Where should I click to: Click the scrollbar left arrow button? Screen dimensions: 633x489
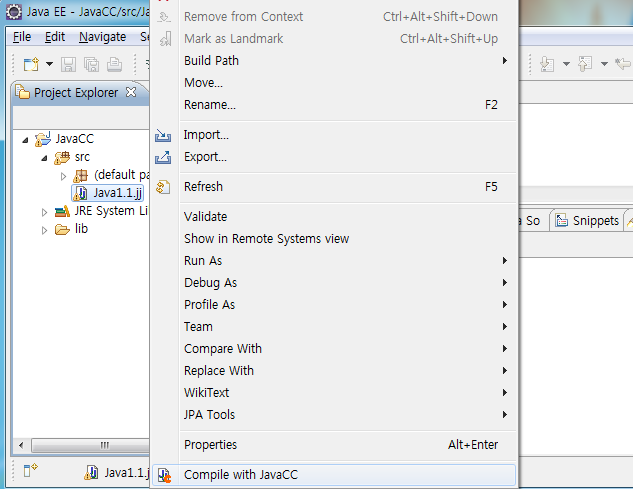pos(21,445)
